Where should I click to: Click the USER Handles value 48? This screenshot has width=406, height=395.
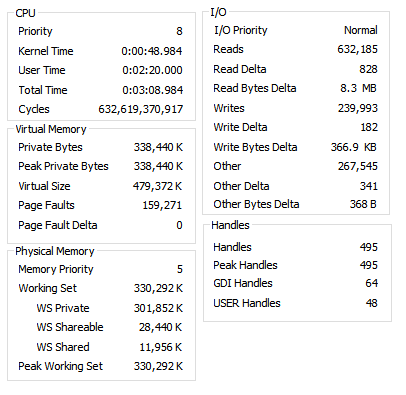click(372, 303)
